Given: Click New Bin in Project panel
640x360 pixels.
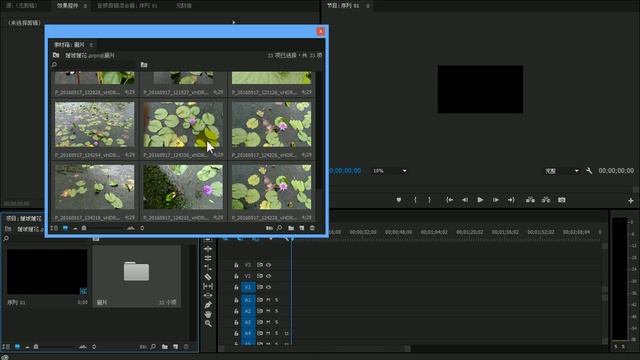Looking at the screenshot, I should pyautogui.click(x=164, y=347).
